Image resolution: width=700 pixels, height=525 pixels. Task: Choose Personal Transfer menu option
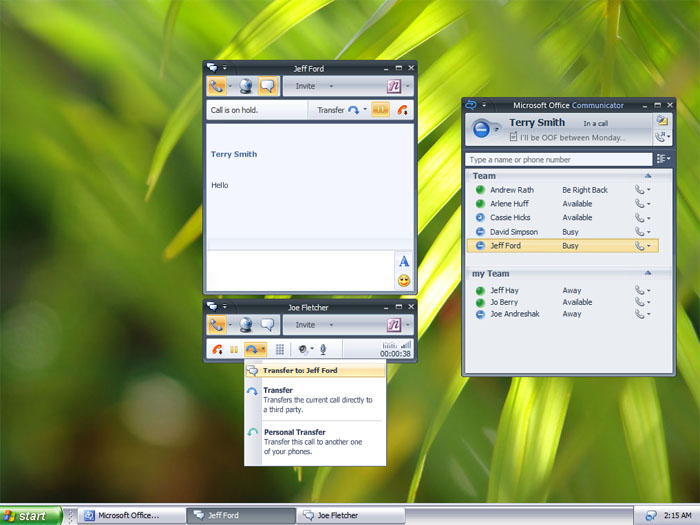click(315, 442)
